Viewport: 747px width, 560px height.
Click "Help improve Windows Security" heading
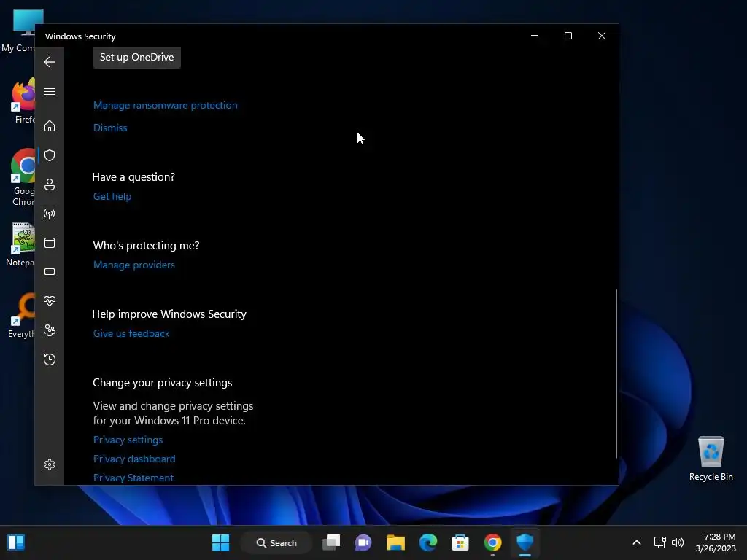[169, 314]
